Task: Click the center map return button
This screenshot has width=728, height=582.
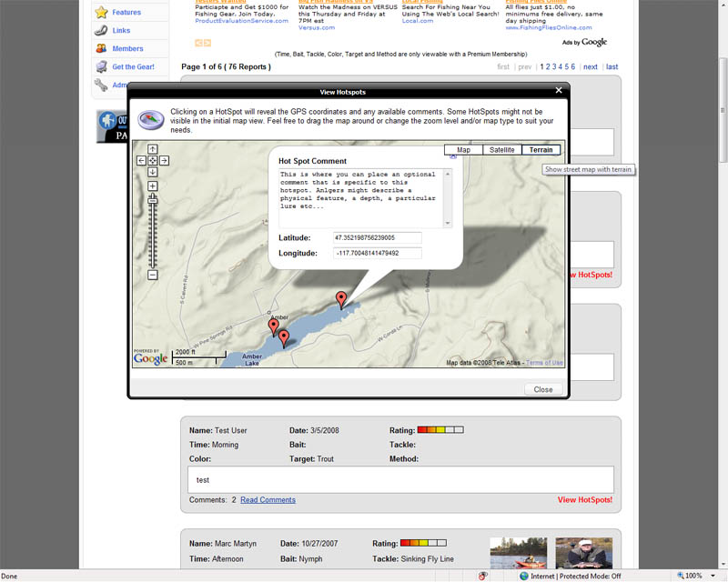Action: point(153,161)
